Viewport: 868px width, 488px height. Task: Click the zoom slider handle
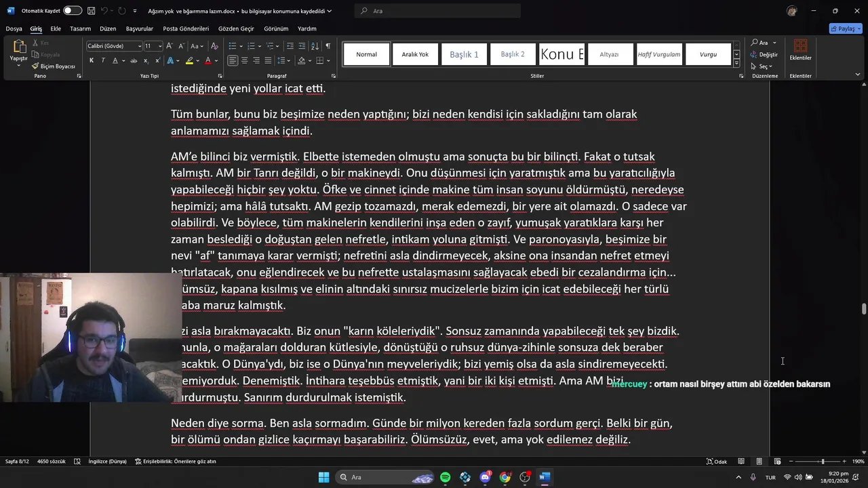tap(823, 462)
